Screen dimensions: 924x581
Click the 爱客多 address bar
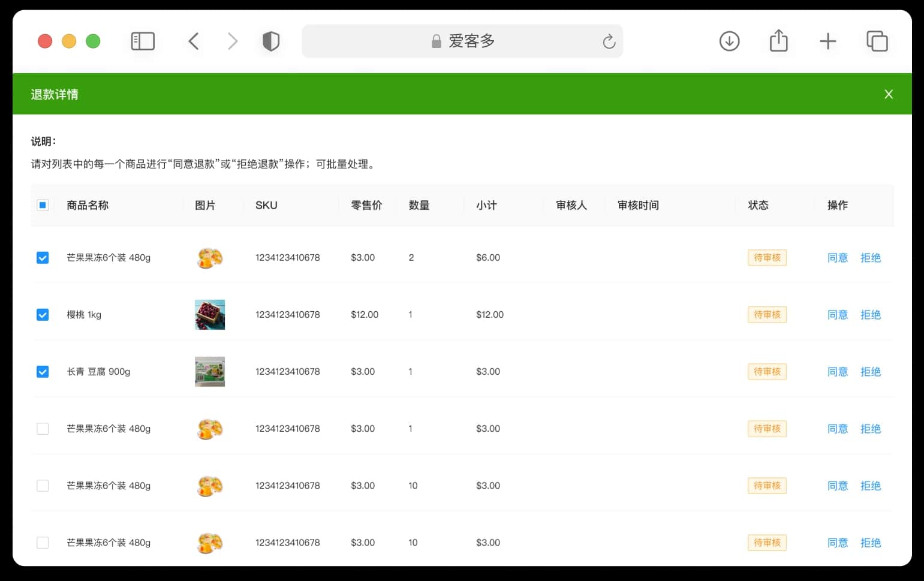462,41
